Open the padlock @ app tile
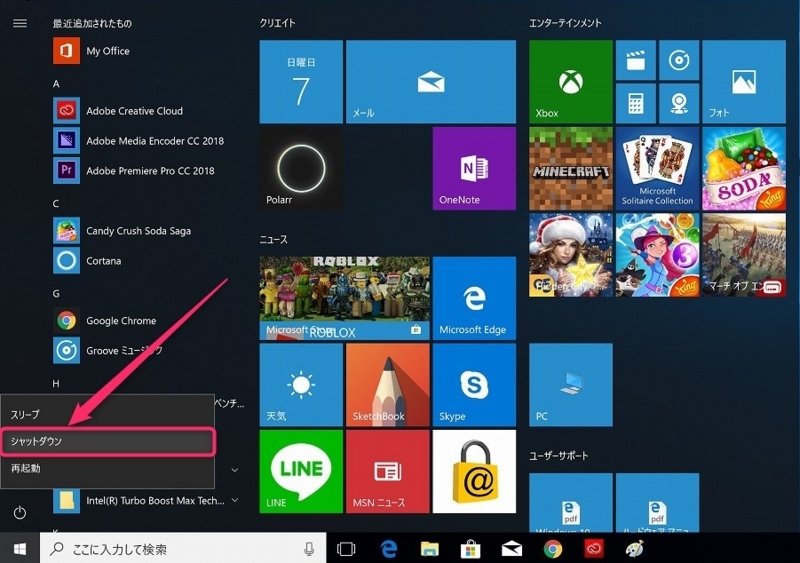 click(474, 471)
